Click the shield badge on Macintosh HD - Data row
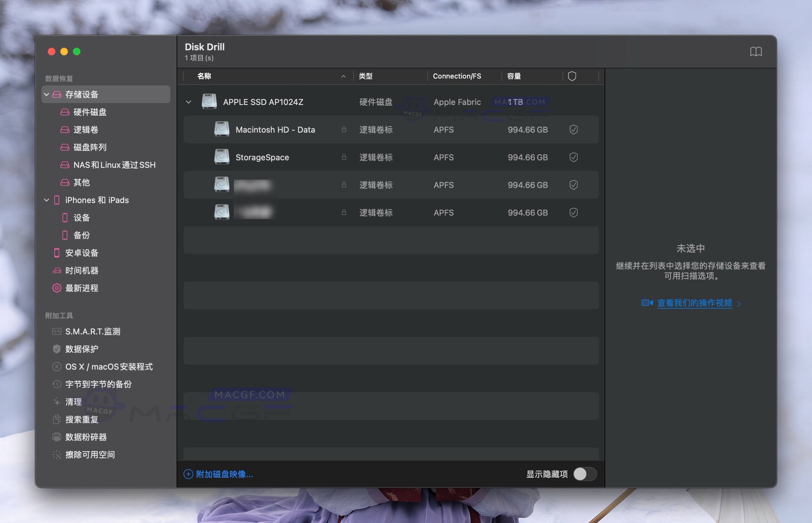This screenshot has width=812, height=523. (573, 129)
